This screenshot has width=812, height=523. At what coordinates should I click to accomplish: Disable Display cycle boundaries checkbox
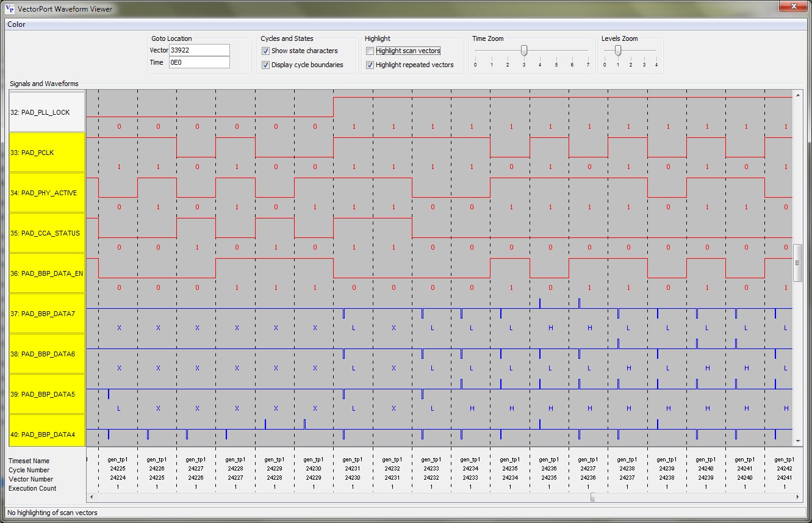tap(265, 65)
